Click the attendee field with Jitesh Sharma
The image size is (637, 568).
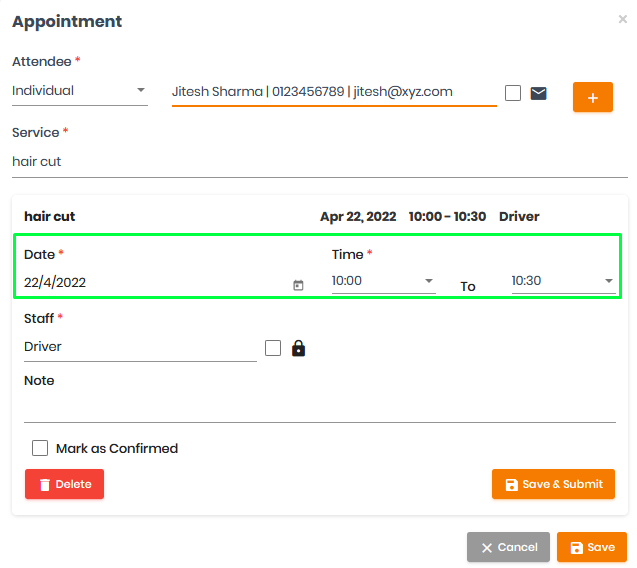(x=334, y=92)
